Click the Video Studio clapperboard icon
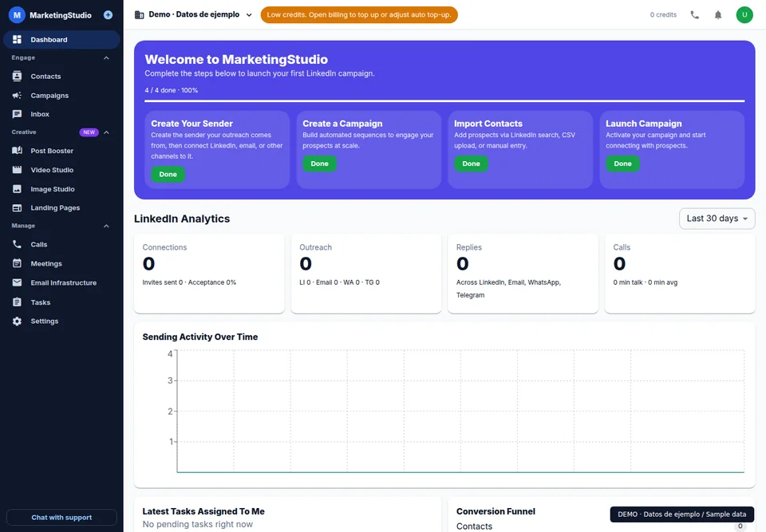 (x=17, y=170)
